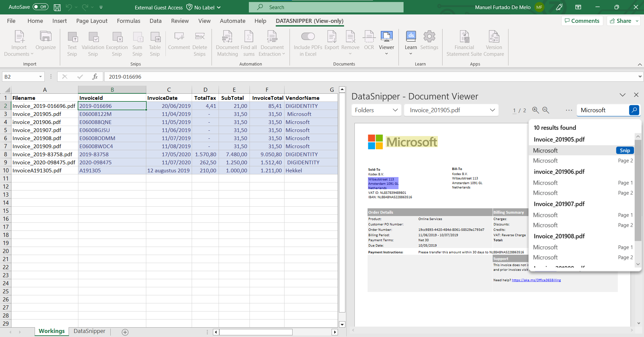
Task: Zoom in on the document viewer
Action: tap(535, 110)
